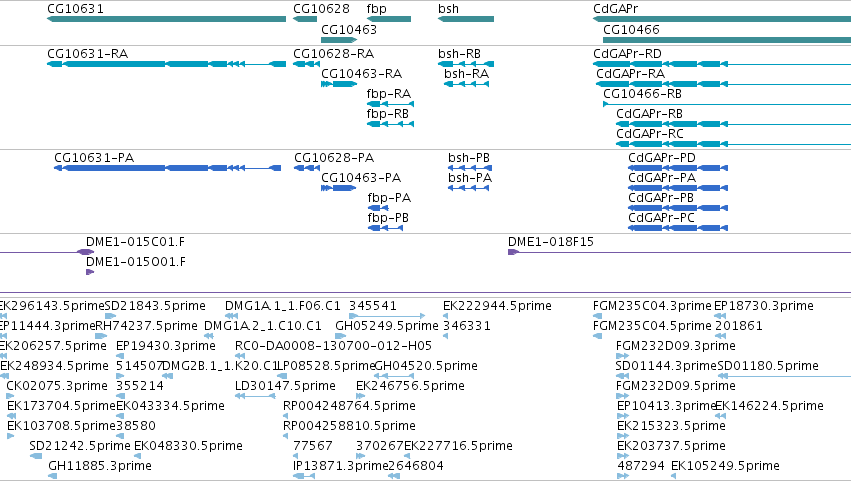This screenshot has height=481, width=851.
Task: Open protein CdGAPr-PC
Action: (x=662, y=218)
